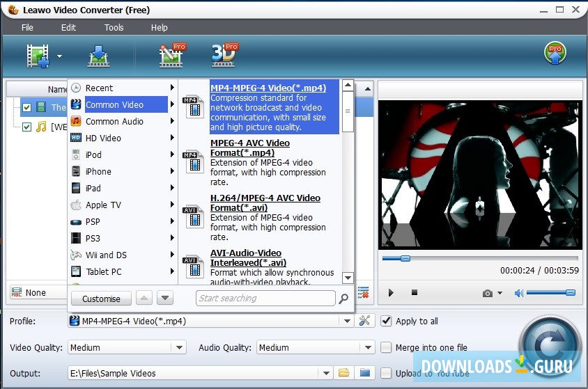This screenshot has width=588, height=389.
Task: Click the Customise button
Action: 101,299
